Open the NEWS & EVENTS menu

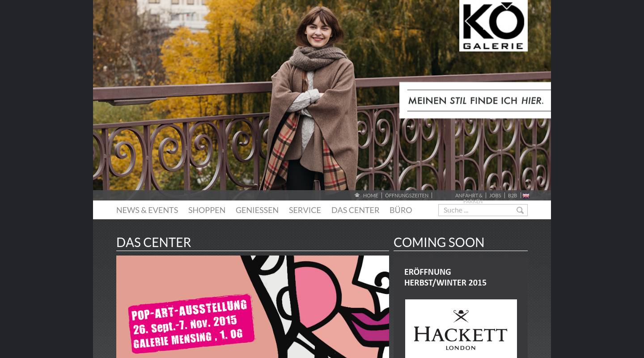click(x=147, y=210)
